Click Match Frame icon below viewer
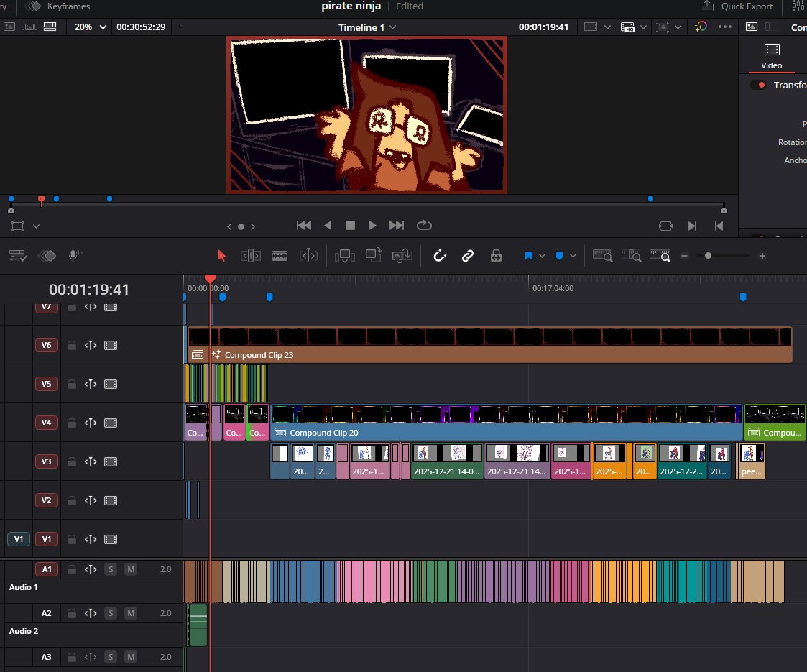The height and width of the screenshot is (672, 807). point(665,226)
